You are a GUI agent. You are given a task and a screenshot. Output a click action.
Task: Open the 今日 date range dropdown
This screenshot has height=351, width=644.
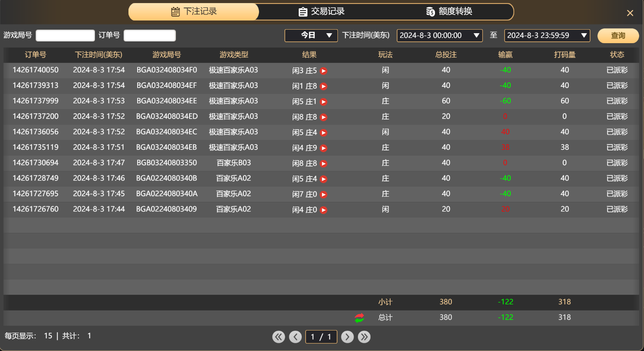(310, 35)
